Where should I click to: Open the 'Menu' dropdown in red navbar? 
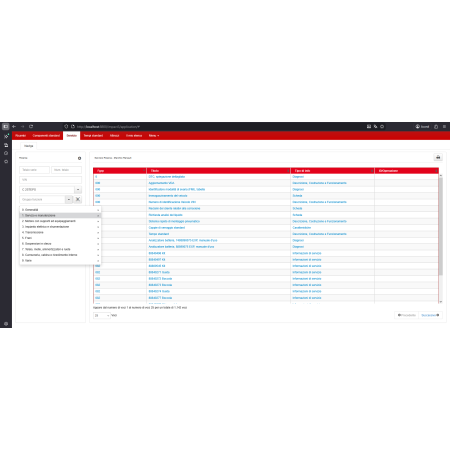pyautogui.click(x=154, y=136)
